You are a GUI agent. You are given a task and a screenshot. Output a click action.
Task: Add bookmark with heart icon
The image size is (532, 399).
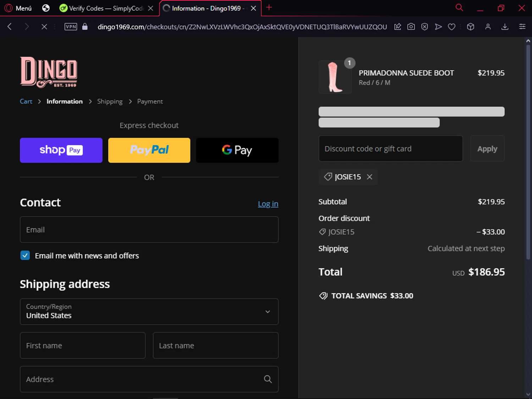click(451, 27)
